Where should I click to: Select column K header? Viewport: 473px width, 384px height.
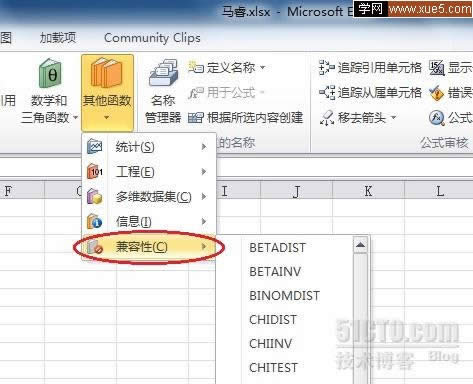368,191
